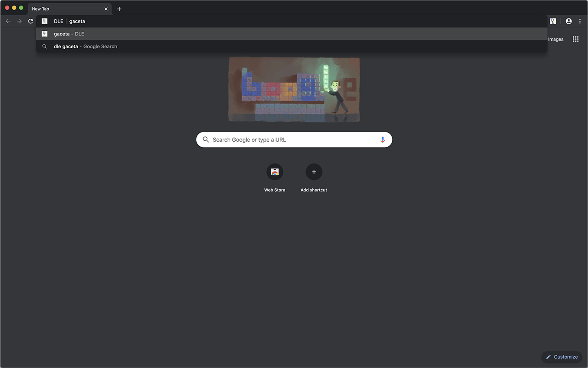Screen dimensions: 588x368
Task: Go back using the back arrow
Action: pos(8,21)
